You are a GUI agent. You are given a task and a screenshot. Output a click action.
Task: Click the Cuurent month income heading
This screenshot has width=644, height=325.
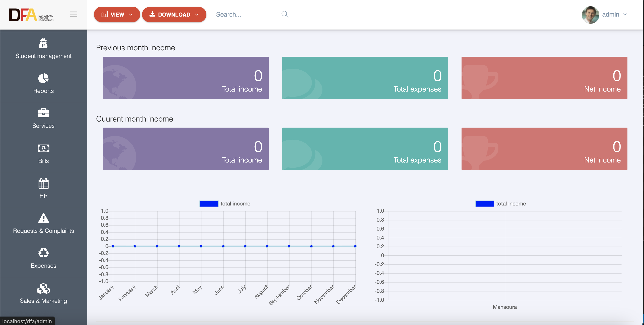(x=134, y=119)
